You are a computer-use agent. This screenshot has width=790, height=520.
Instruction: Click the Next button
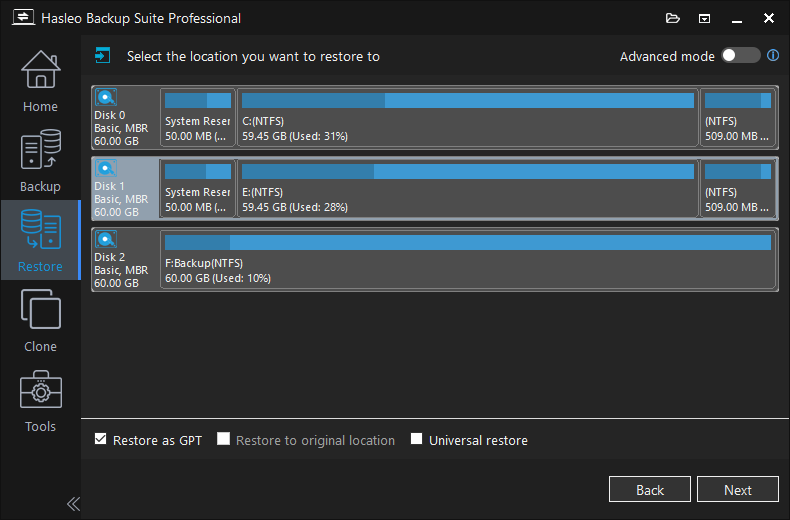(x=738, y=489)
